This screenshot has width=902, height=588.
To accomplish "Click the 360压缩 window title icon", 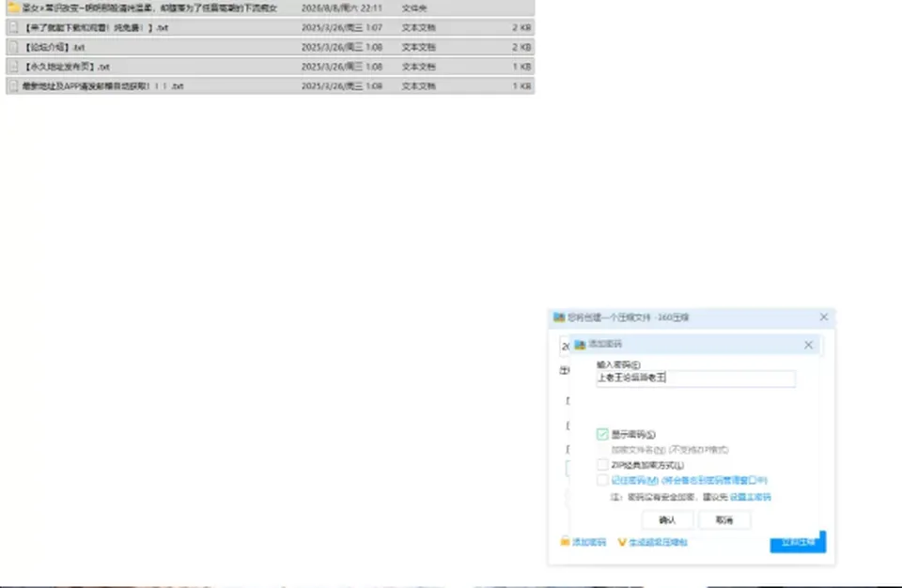I will (558, 317).
